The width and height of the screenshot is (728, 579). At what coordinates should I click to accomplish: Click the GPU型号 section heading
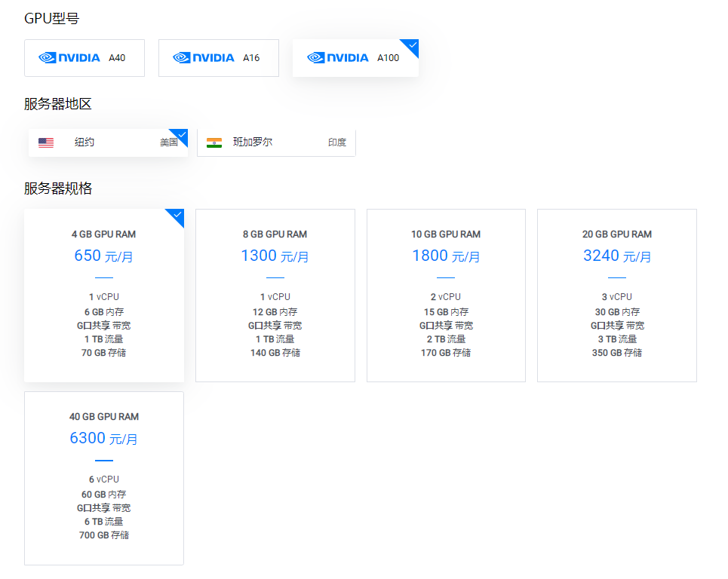(x=52, y=19)
